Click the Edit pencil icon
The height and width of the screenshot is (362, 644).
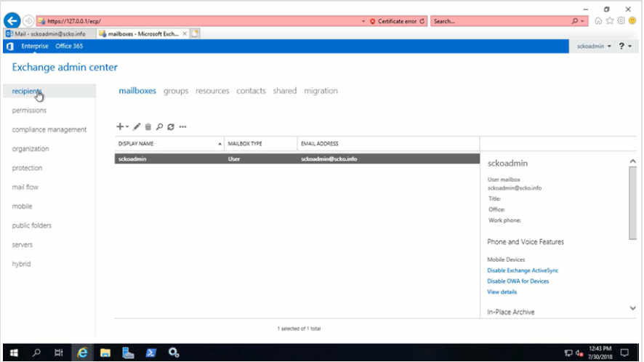coord(137,126)
